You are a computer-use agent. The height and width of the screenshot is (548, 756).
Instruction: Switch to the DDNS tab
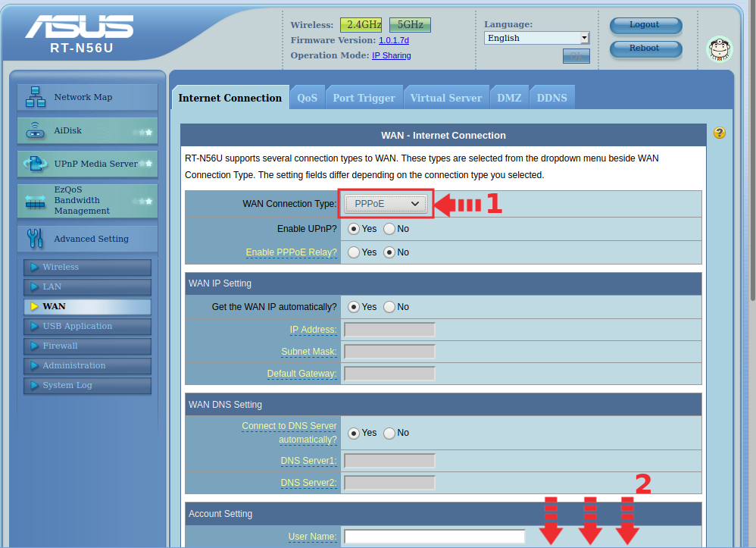point(551,98)
